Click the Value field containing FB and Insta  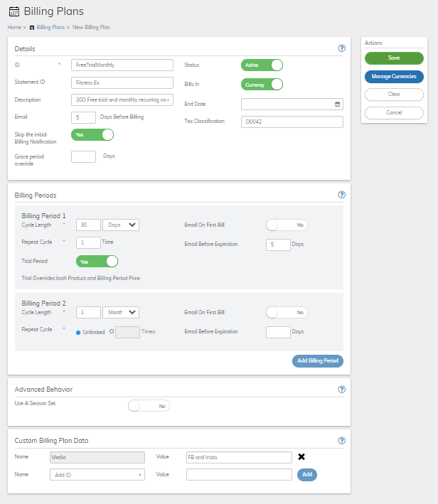[x=239, y=457]
